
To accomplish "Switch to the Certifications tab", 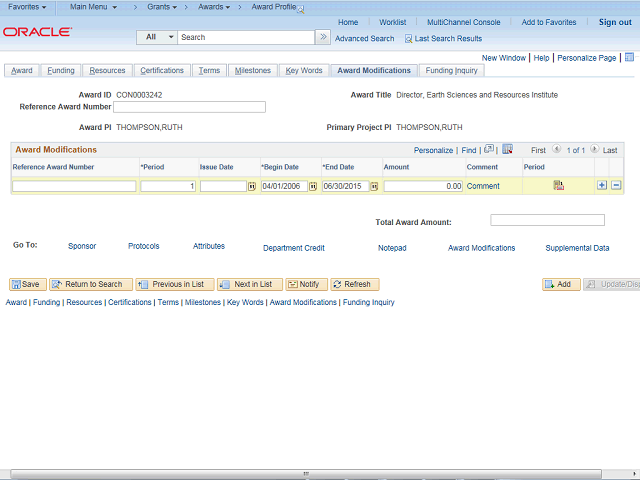I will coord(162,71).
